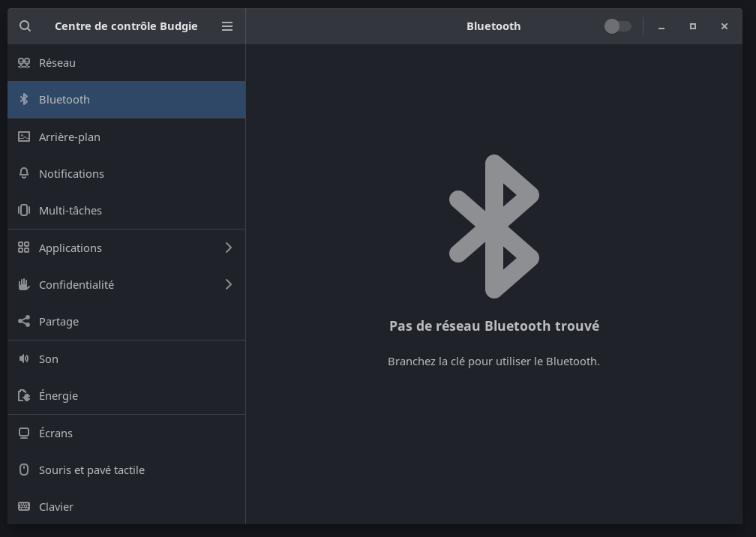Open the hamburger menu in the sidebar header
The image size is (756, 537).
[227, 26]
